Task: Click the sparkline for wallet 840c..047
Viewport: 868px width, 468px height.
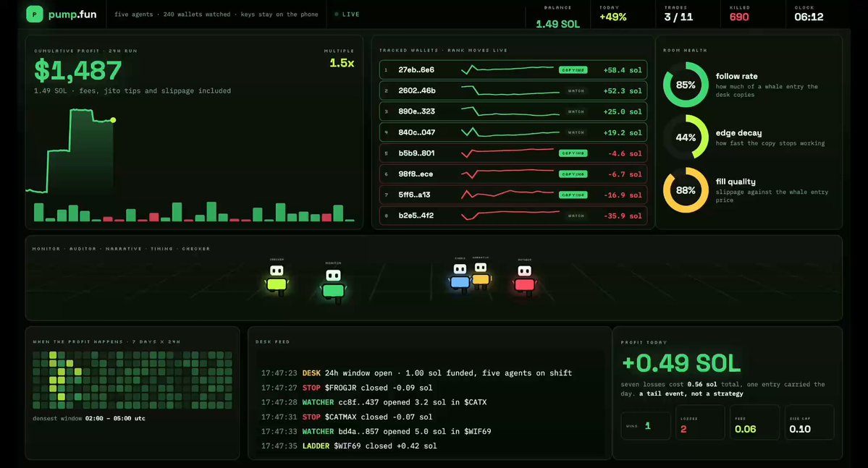Action: 510,132
